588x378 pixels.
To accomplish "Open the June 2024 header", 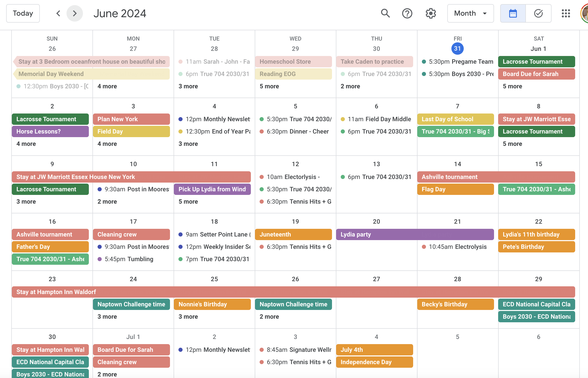I will (120, 13).
